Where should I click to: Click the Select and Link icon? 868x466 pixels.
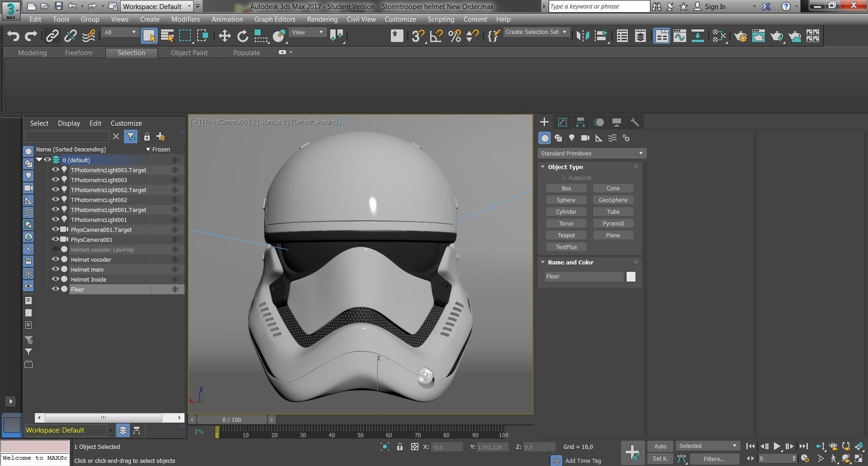pos(52,36)
